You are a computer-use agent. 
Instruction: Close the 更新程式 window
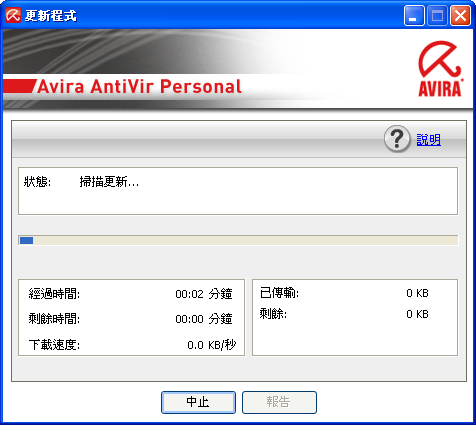pos(460,15)
